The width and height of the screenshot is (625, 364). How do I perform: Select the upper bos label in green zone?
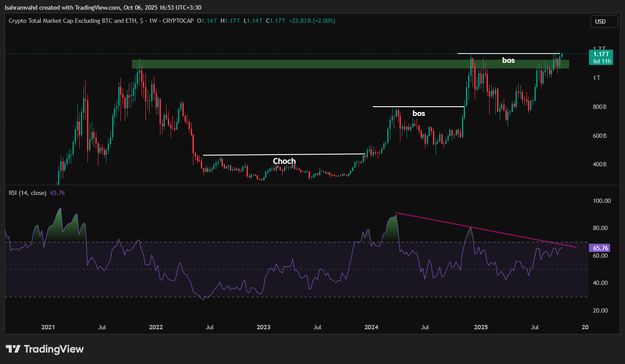pyautogui.click(x=508, y=60)
